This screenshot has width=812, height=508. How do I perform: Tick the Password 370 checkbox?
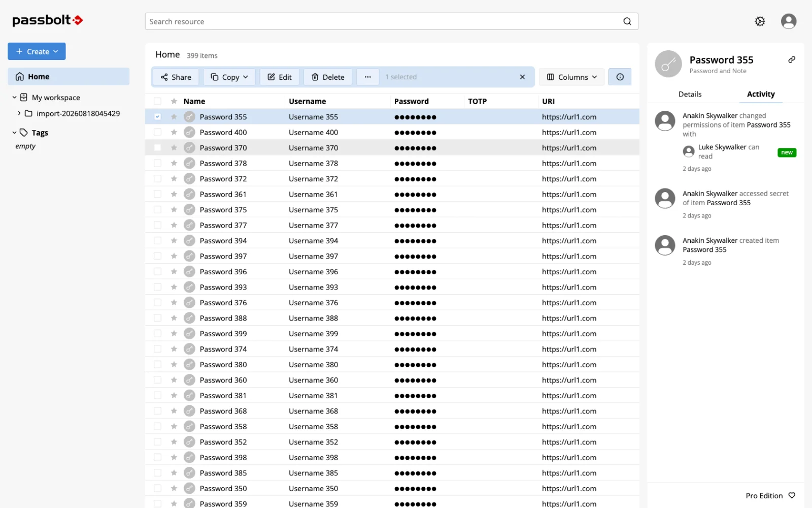157,148
